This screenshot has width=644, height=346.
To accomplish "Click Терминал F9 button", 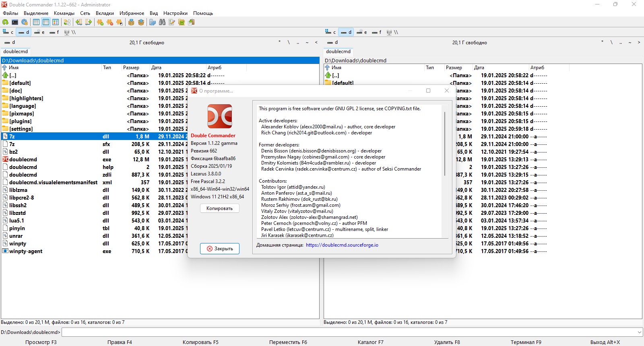I will click(x=526, y=342).
